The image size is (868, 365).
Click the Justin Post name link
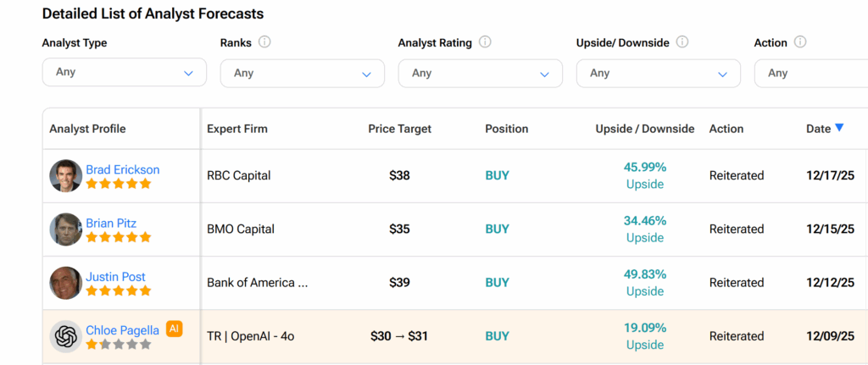[115, 277]
